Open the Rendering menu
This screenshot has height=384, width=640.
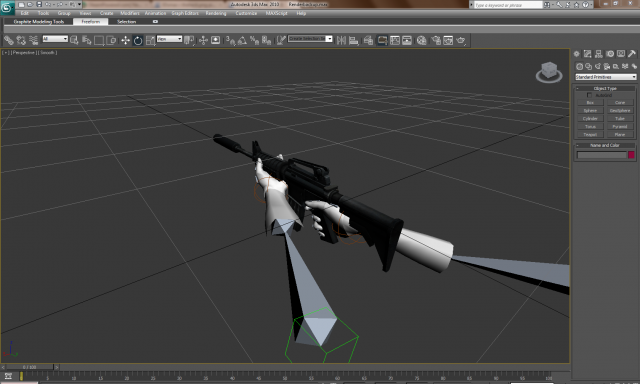pyautogui.click(x=216, y=13)
